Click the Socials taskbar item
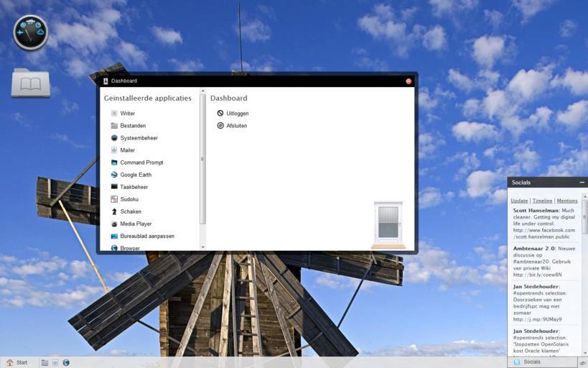 [532, 362]
